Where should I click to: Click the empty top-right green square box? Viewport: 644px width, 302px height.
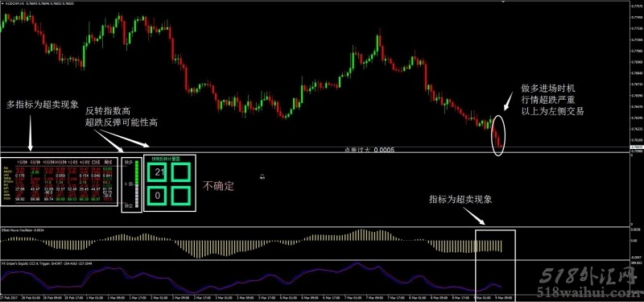point(180,172)
